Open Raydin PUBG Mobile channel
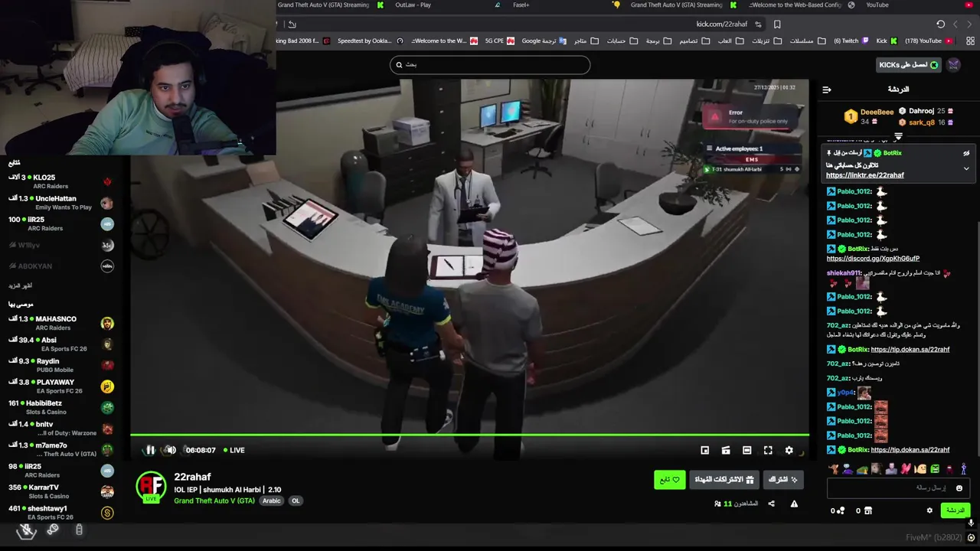The image size is (980, 551). click(x=60, y=365)
